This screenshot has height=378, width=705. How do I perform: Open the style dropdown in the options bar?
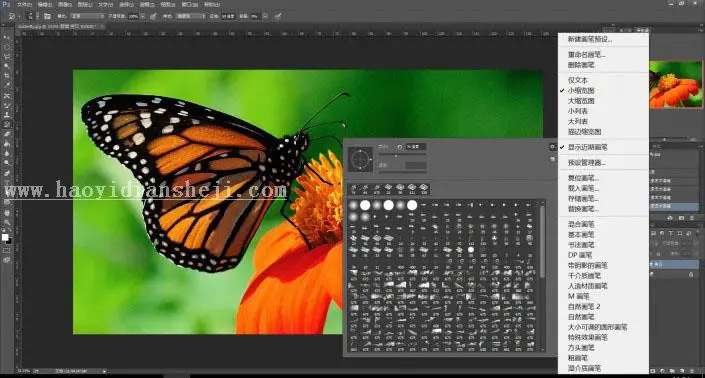click(x=190, y=16)
